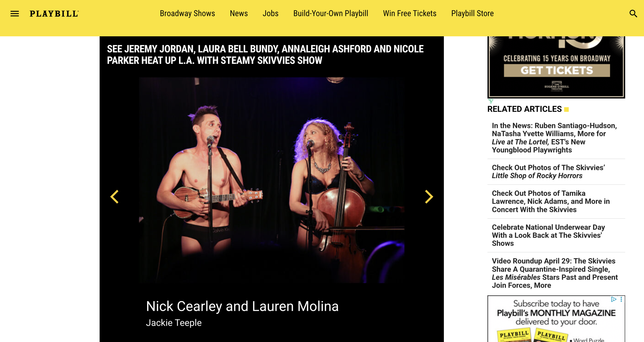This screenshot has width=644, height=342.
Task: Select the News menu item
Action: tap(239, 13)
